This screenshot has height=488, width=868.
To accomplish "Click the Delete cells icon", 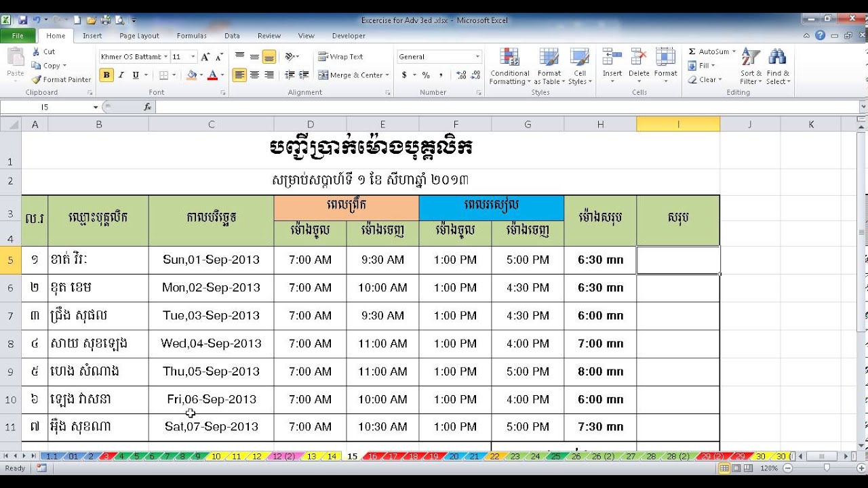I will [x=639, y=58].
